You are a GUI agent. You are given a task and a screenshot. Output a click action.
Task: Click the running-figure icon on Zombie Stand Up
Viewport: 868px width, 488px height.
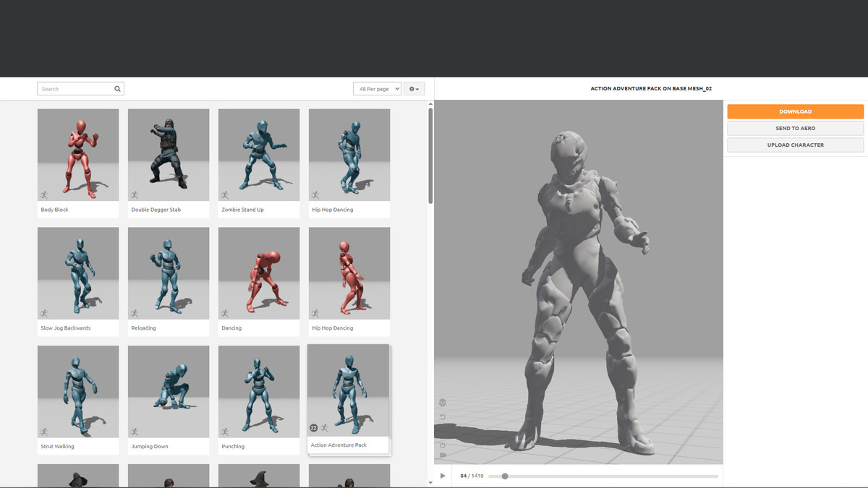(x=225, y=195)
